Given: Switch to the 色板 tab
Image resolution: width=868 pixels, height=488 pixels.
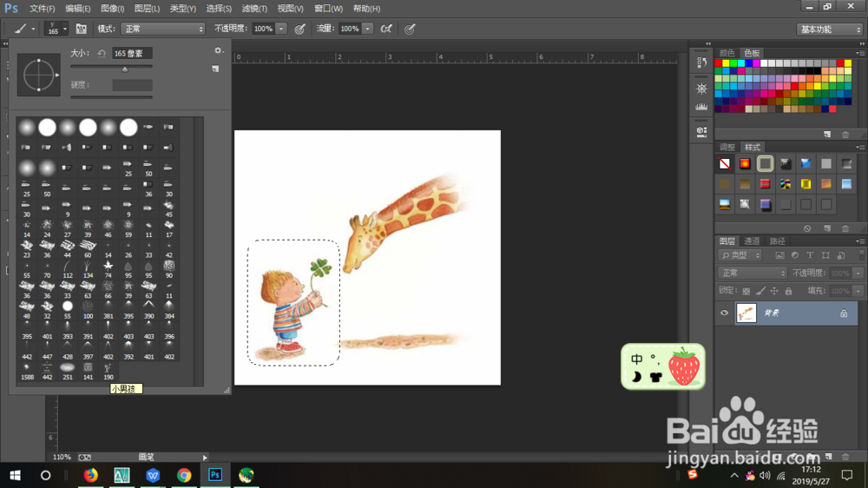Looking at the screenshot, I should click(752, 53).
